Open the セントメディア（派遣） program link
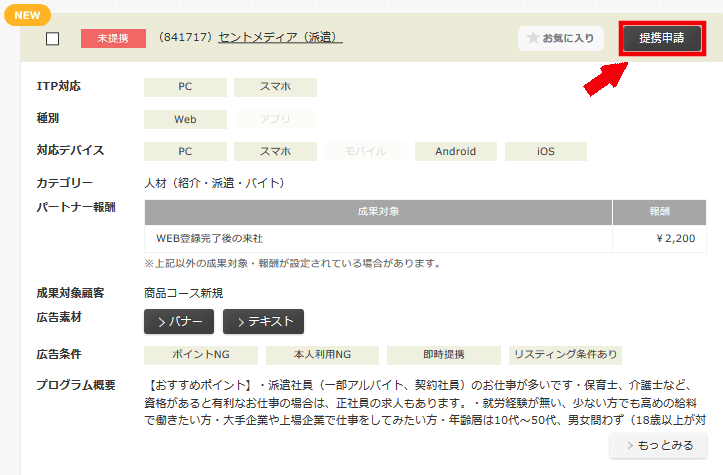 point(280,37)
